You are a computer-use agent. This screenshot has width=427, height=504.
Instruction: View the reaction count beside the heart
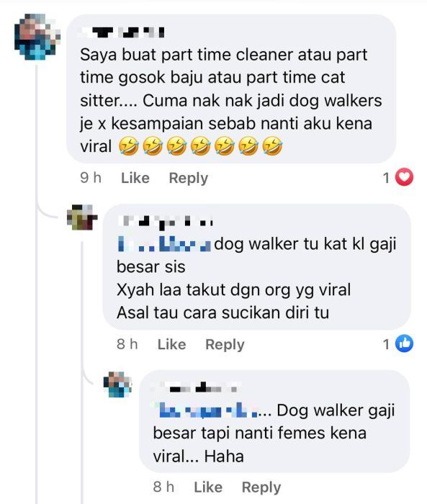coord(386,178)
